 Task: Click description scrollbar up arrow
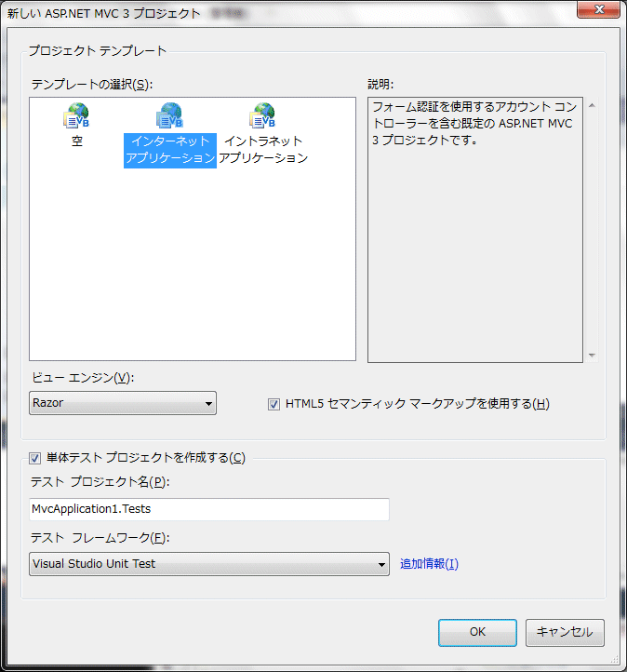coord(592,105)
